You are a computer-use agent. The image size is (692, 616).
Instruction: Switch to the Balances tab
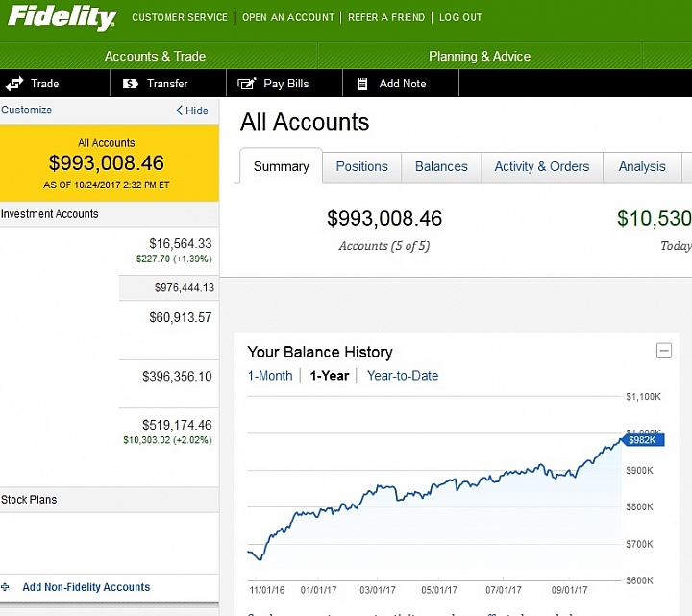coord(441,166)
